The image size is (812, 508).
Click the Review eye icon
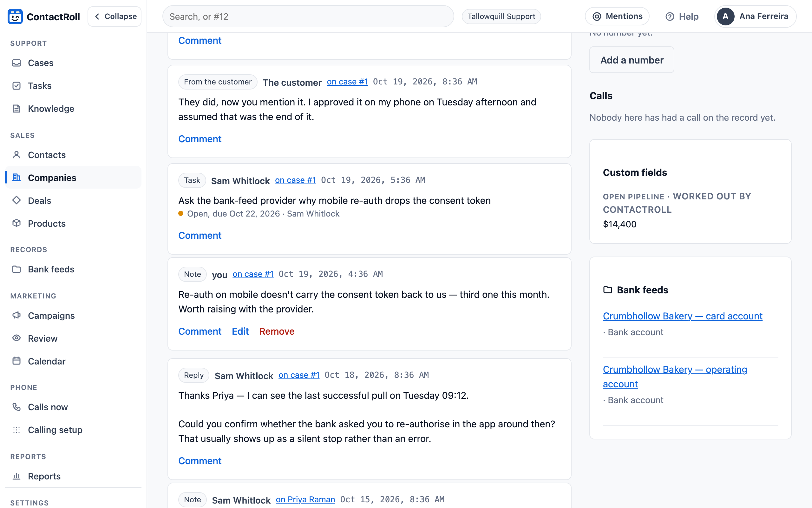click(16, 338)
